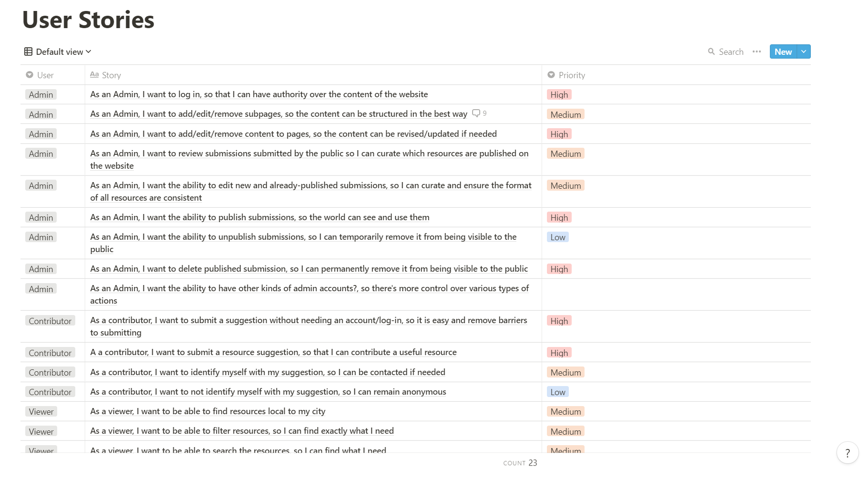Click the Search field
This screenshot has height=479, width=868.
731,51
